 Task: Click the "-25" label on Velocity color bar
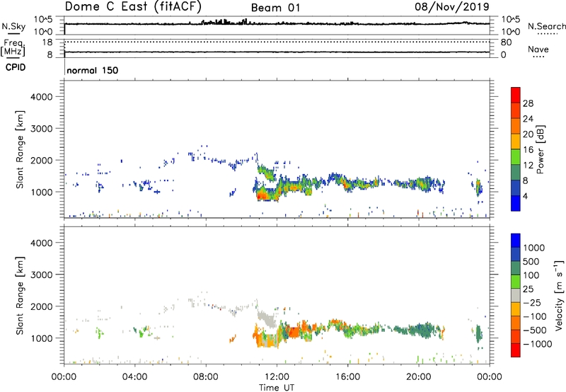[533, 303]
